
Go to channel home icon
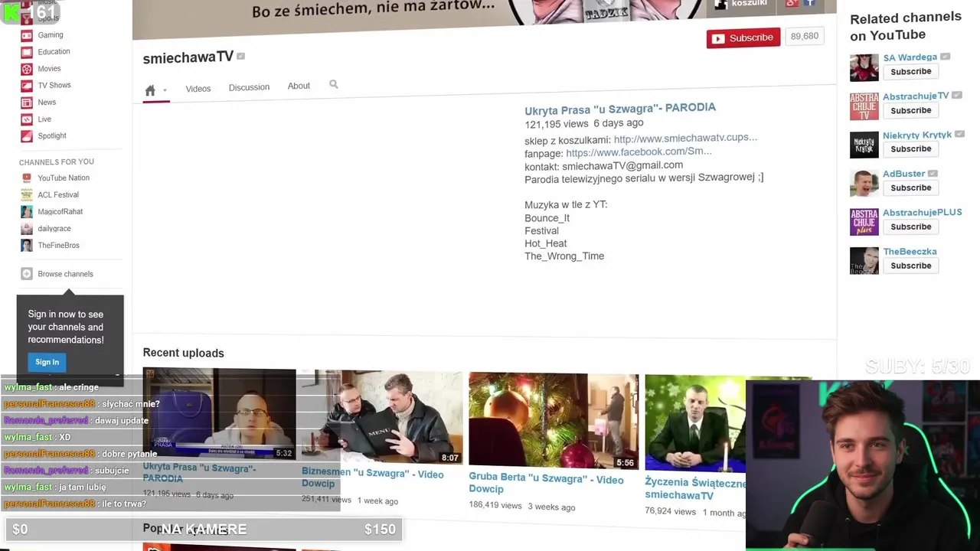coord(150,90)
